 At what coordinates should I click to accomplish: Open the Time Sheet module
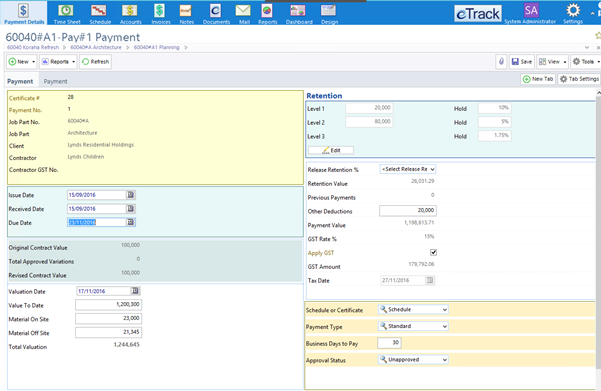click(x=67, y=14)
